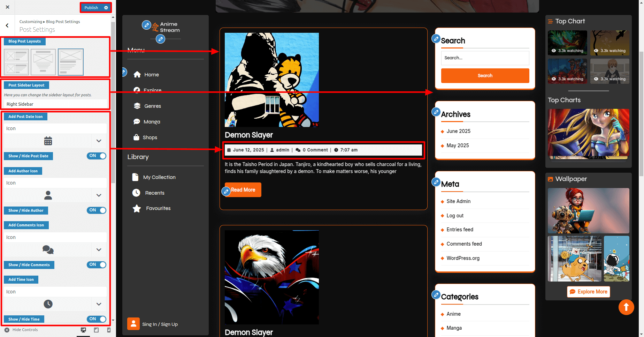Open the Post Sidebar Layout select box

click(x=55, y=104)
